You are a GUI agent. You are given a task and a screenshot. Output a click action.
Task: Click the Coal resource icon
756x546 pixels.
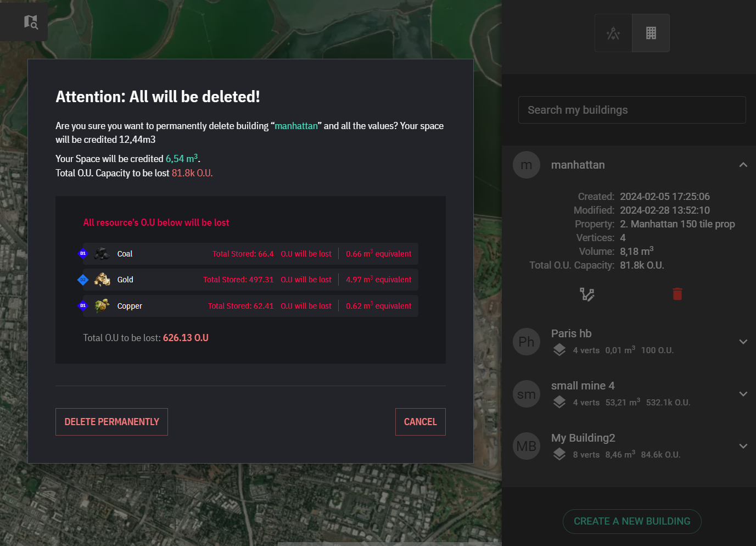(x=102, y=254)
